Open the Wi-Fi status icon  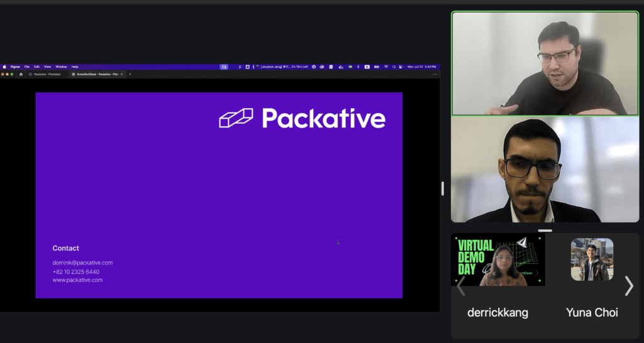(x=386, y=67)
